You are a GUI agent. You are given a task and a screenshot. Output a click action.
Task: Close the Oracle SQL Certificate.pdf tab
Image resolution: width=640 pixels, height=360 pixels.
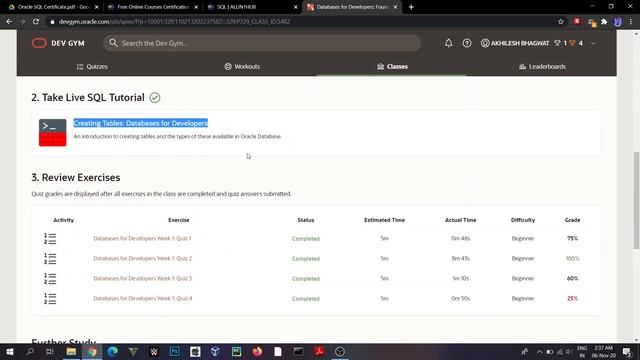coord(96,7)
